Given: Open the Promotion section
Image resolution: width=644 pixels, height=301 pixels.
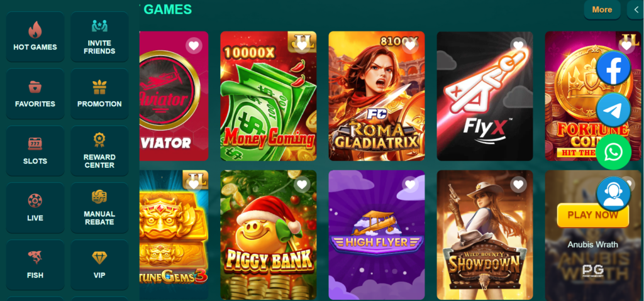Looking at the screenshot, I should coord(99,94).
